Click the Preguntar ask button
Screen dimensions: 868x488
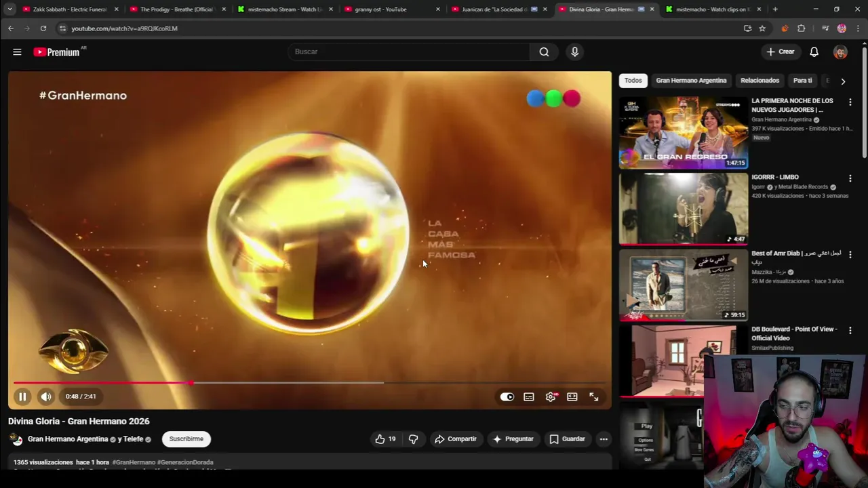(x=513, y=439)
